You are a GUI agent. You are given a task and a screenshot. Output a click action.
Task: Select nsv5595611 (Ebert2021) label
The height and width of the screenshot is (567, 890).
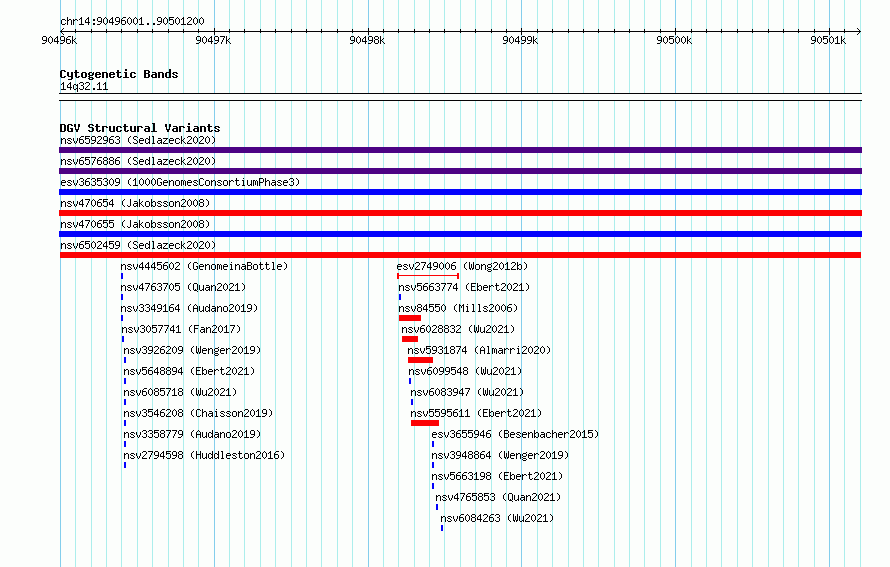click(x=476, y=413)
